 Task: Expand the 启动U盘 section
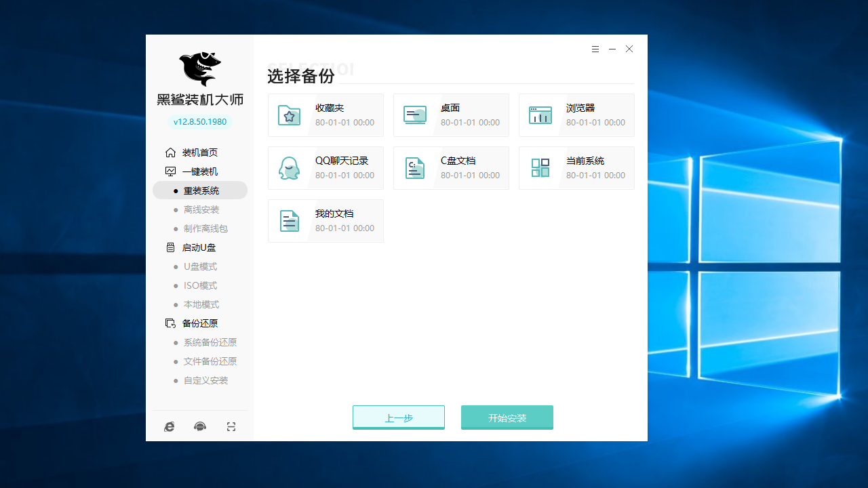click(x=198, y=247)
